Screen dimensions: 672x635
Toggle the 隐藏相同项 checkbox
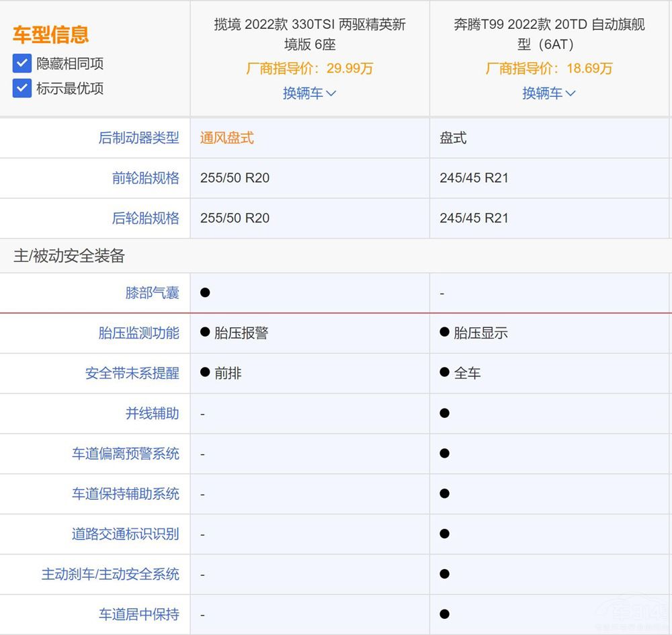pyautogui.click(x=22, y=64)
